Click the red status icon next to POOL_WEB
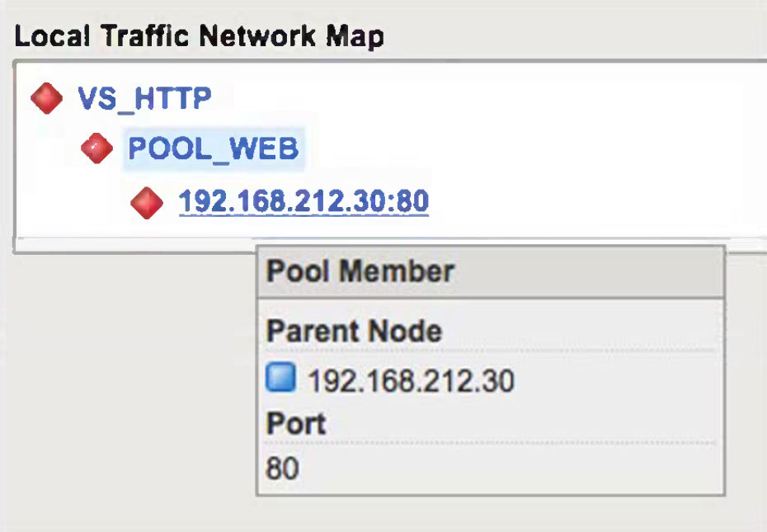Image resolution: width=767 pixels, height=532 pixels. pyautogui.click(x=97, y=149)
